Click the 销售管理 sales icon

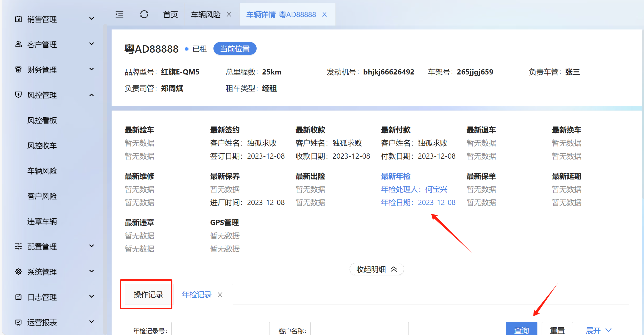click(x=18, y=19)
